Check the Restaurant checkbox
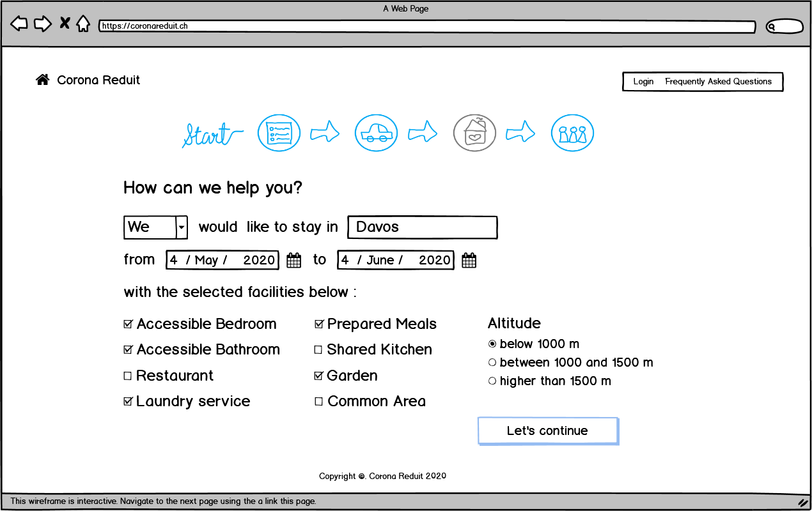Image resolution: width=812 pixels, height=511 pixels. 127,376
